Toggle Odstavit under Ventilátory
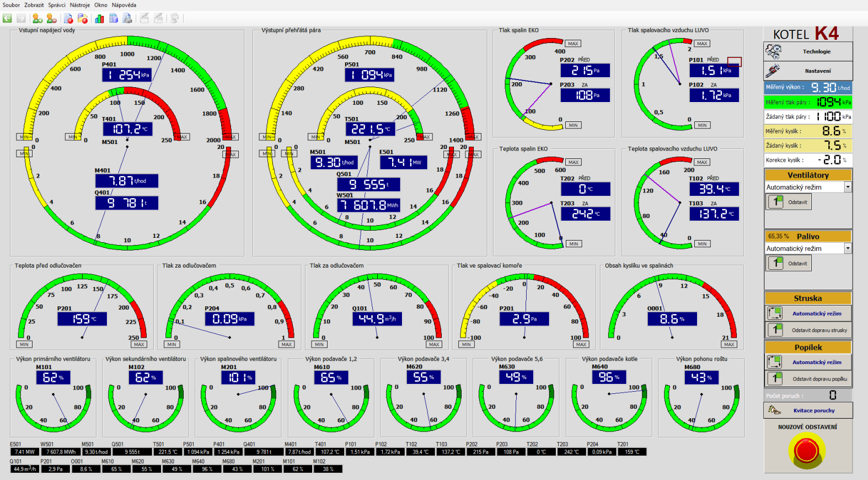Screen dimensions: 868x480 (788, 202)
